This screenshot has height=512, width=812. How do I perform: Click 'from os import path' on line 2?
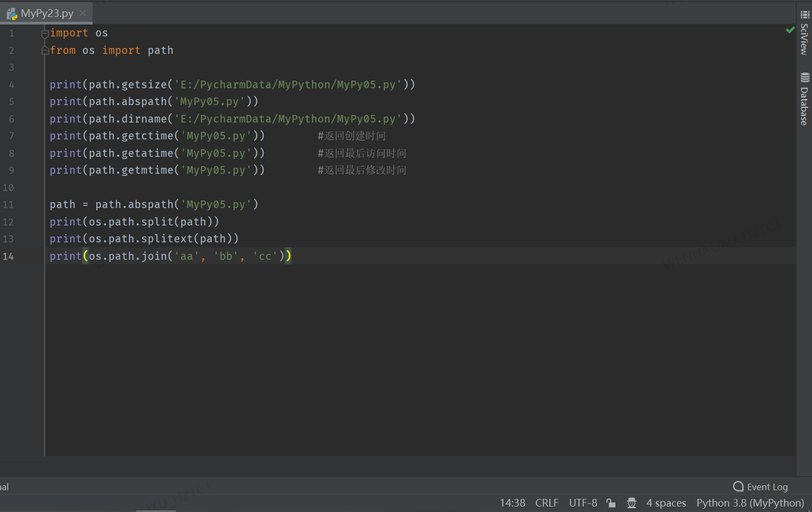click(x=112, y=51)
